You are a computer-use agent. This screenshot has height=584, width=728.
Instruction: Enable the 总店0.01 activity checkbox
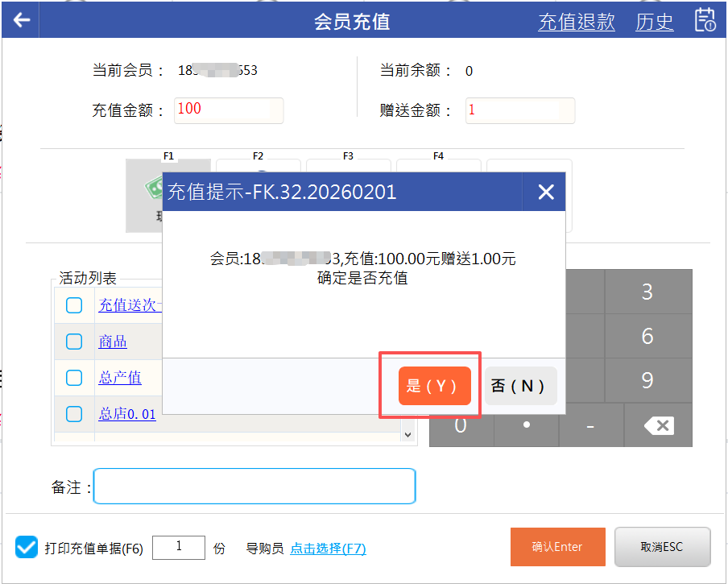pos(74,414)
